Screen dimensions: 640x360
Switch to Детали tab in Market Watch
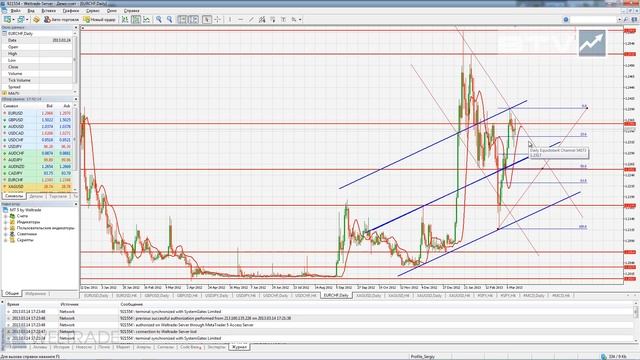click(36, 196)
